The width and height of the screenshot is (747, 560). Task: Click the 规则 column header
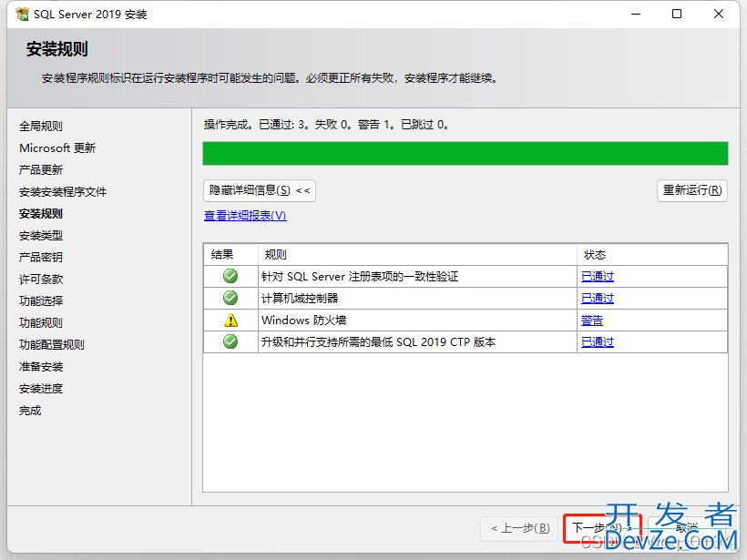click(417, 255)
